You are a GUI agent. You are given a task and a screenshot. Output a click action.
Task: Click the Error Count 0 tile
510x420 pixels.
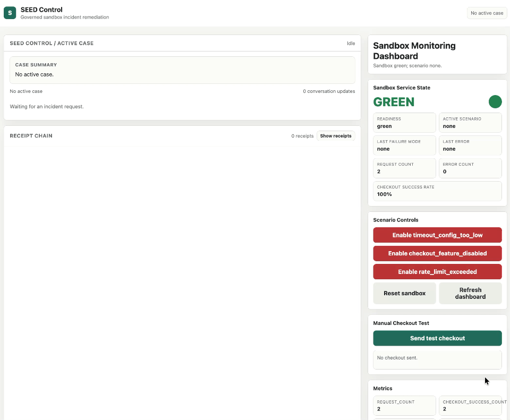[470, 168]
